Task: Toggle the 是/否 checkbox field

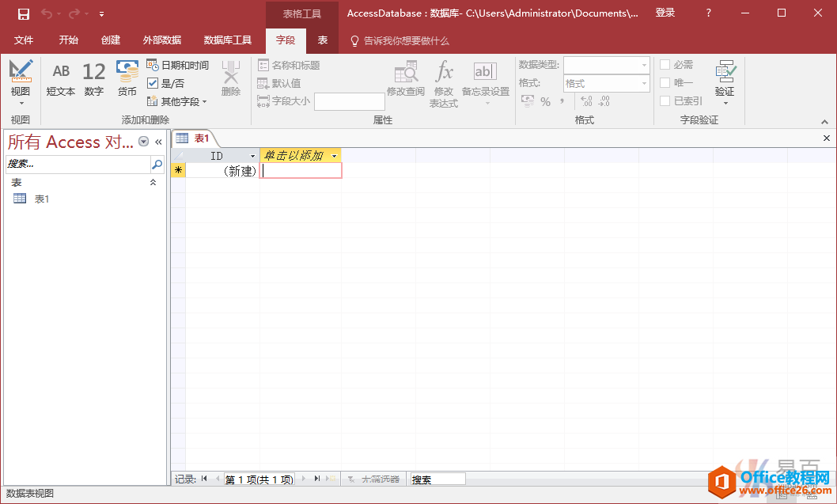Action: (153, 83)
